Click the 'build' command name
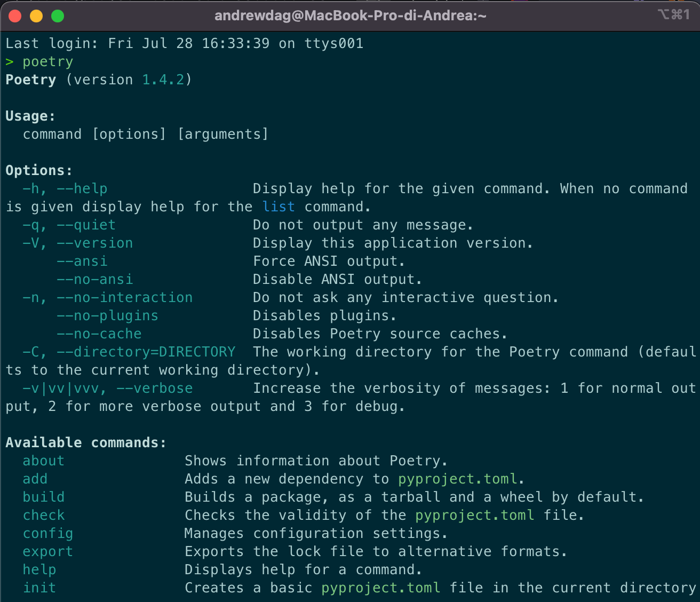Viewport: 700px width, 602px height. tap(44, 497)
